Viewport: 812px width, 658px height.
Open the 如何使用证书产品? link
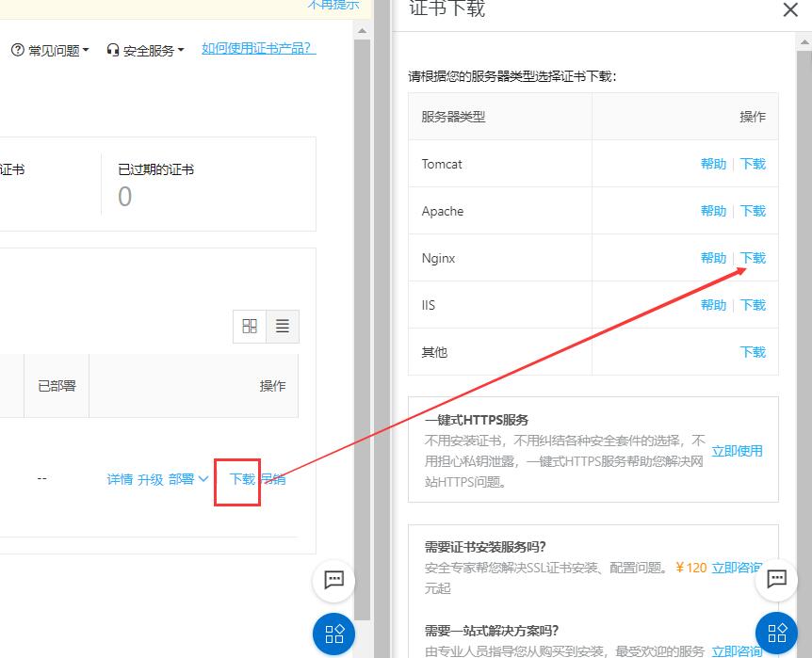[x=258, y=48]
